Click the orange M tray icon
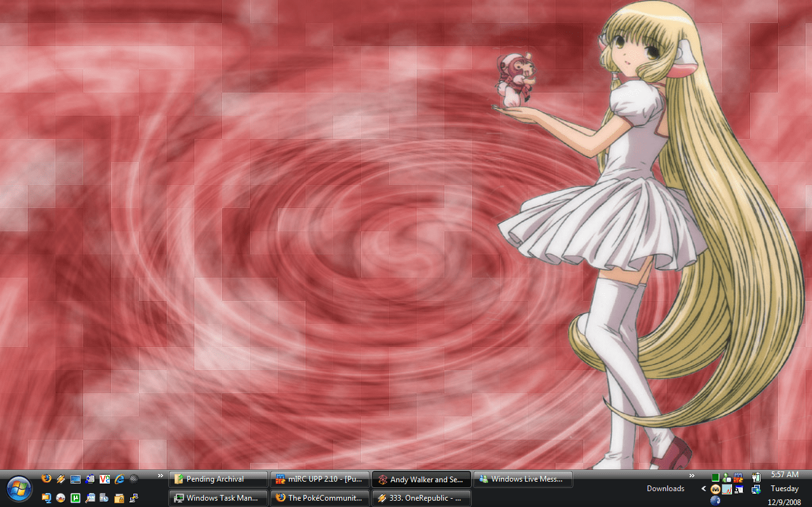Screen dimensions: 812x507 click(715, 489)
